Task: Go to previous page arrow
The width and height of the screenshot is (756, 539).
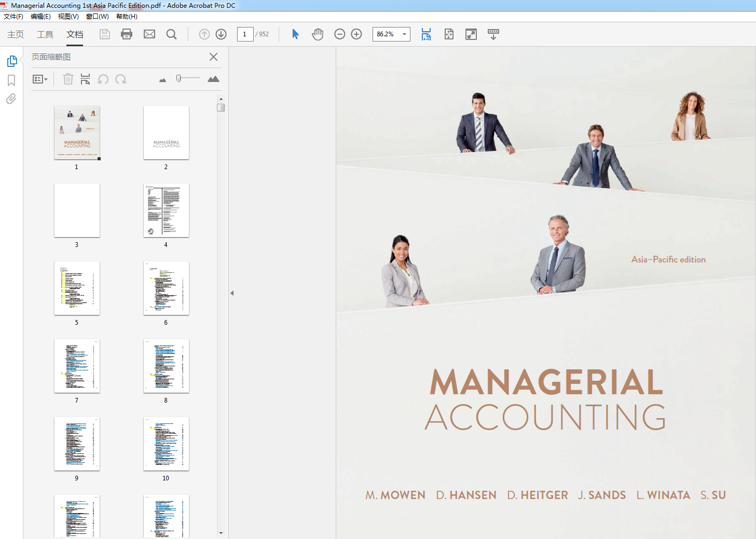Action: tap(204, 34)
